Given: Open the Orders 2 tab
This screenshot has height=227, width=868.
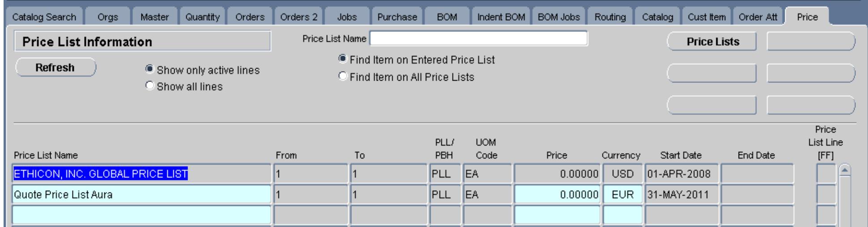Looking at the screenshot, I should click(x=299, y=17).
